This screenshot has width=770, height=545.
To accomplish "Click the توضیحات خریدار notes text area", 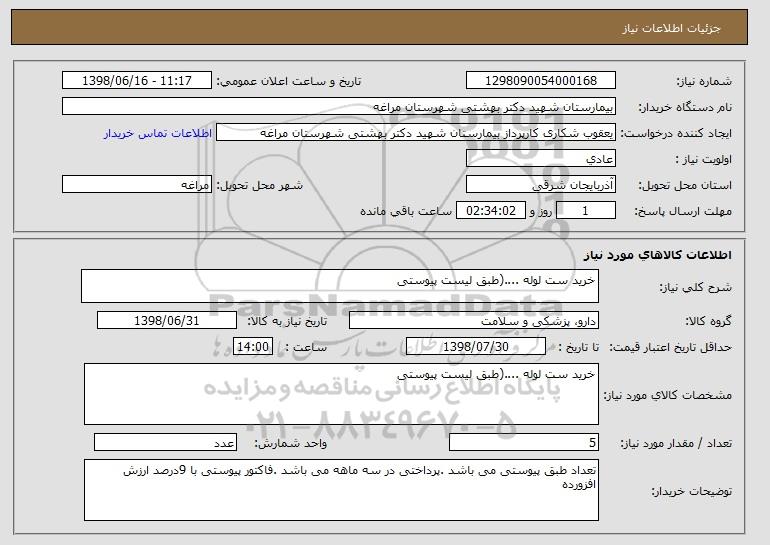I will 341,490.
